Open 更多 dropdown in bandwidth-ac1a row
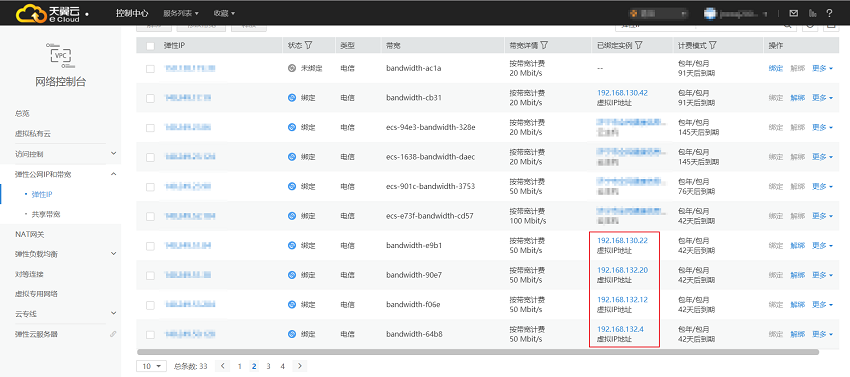The width and height of the screenshot is (850, 377). 822,68
